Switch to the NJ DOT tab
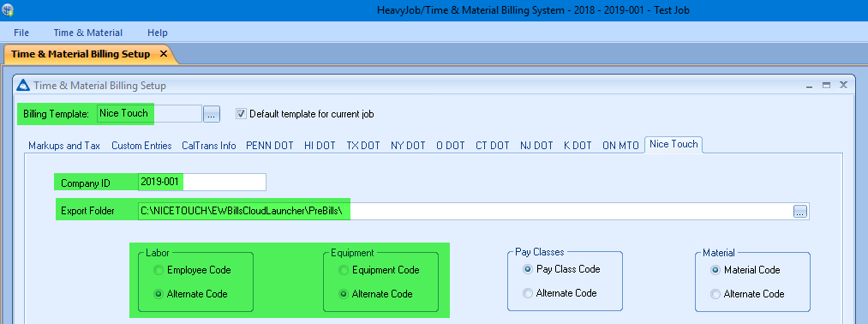The width and height of the screenshot is (868, 324). pyautogui.click(x=536, y=146)
